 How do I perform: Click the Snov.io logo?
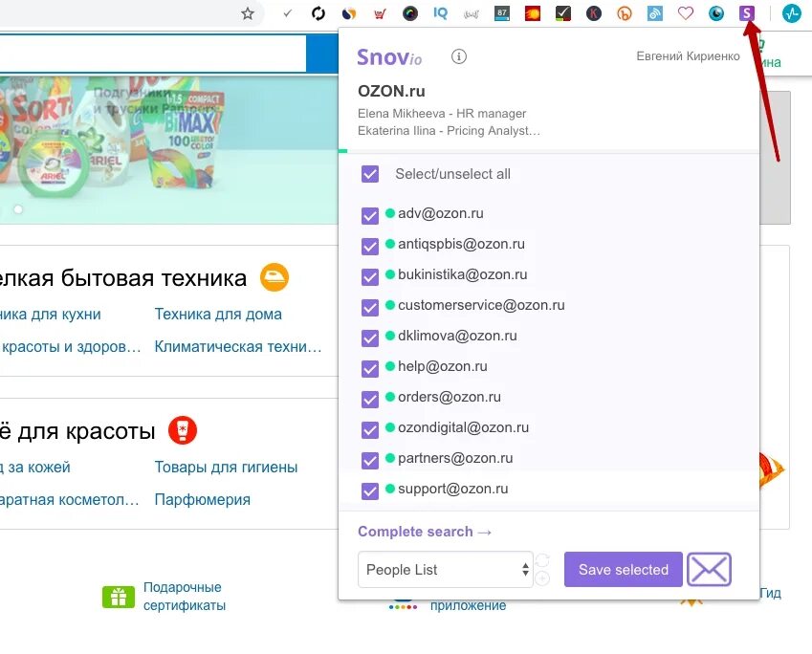(389, 57)
